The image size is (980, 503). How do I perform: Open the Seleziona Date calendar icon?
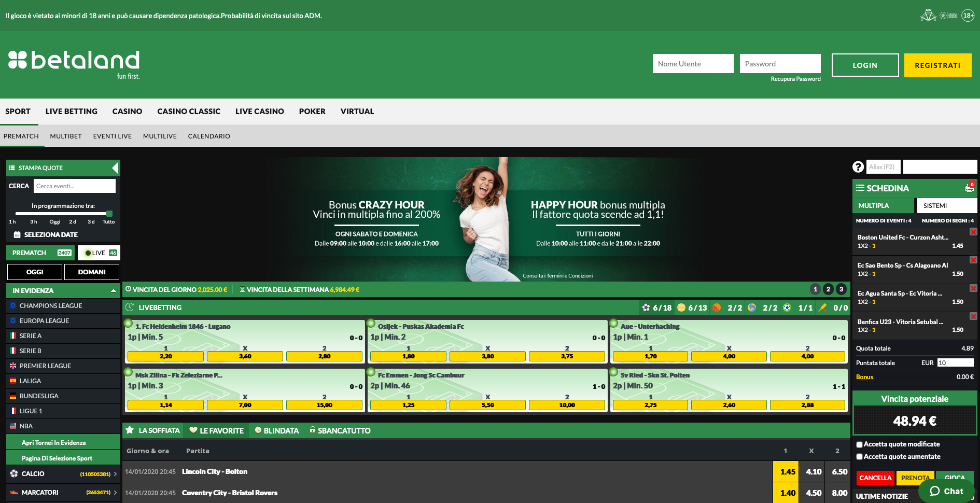click(17, 235)
